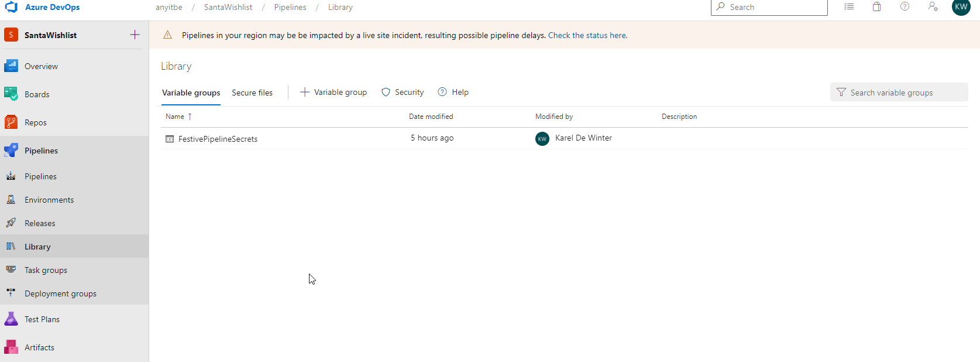This screenshot has height=362, width=980.
Task: Go to the Pipelines breadcrumb
Action: [290, 7]
